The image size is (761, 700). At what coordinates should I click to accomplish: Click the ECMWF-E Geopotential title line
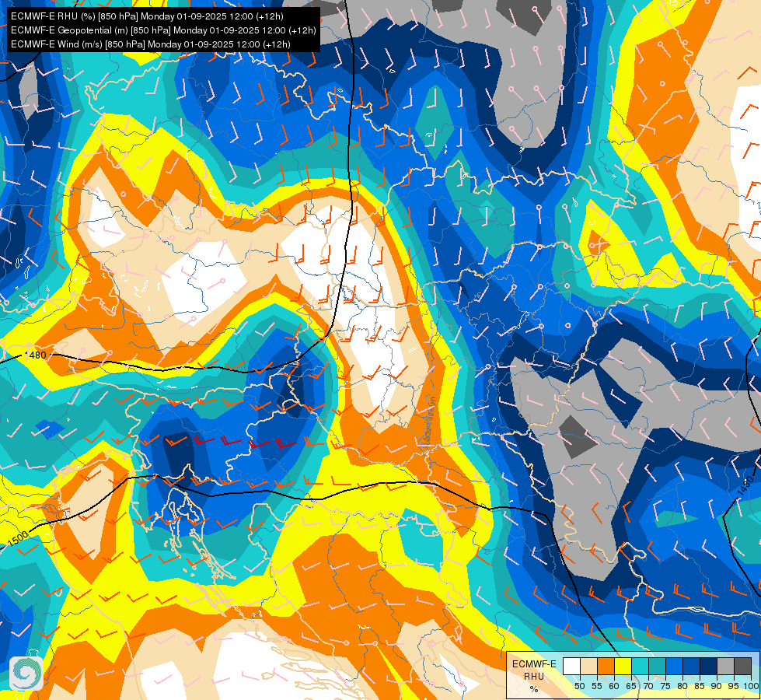coord(163,30)
